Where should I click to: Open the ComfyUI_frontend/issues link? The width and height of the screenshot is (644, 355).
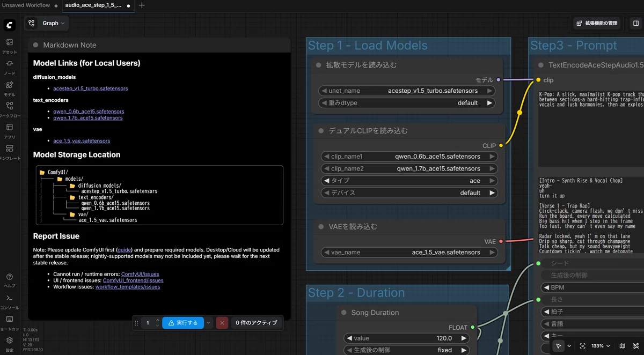(133, 280)
